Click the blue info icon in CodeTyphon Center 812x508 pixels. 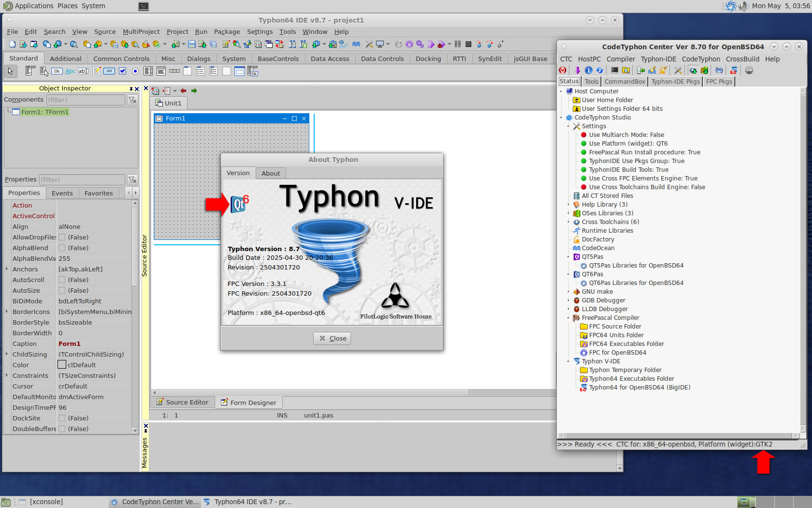[589, 70]
